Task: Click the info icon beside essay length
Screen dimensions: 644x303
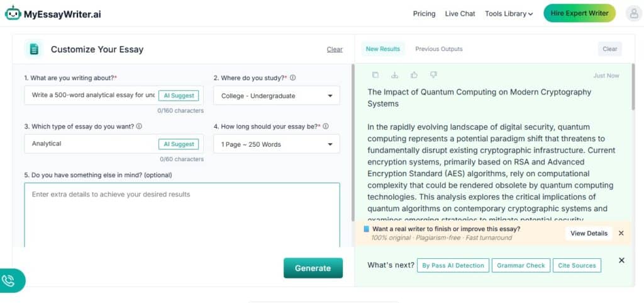Action: pos(326,126)
